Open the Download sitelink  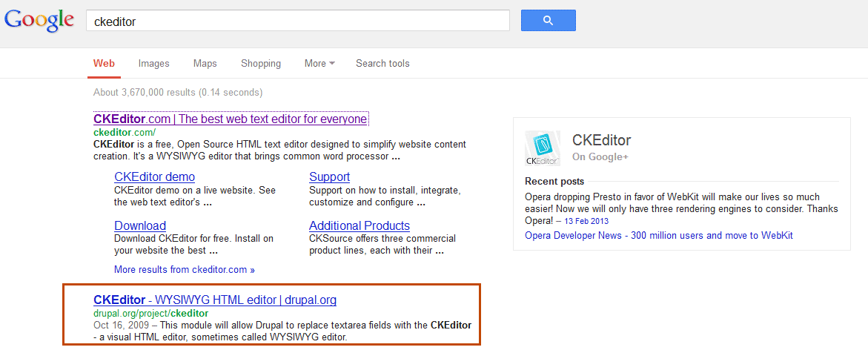click(x=140, y=226)
